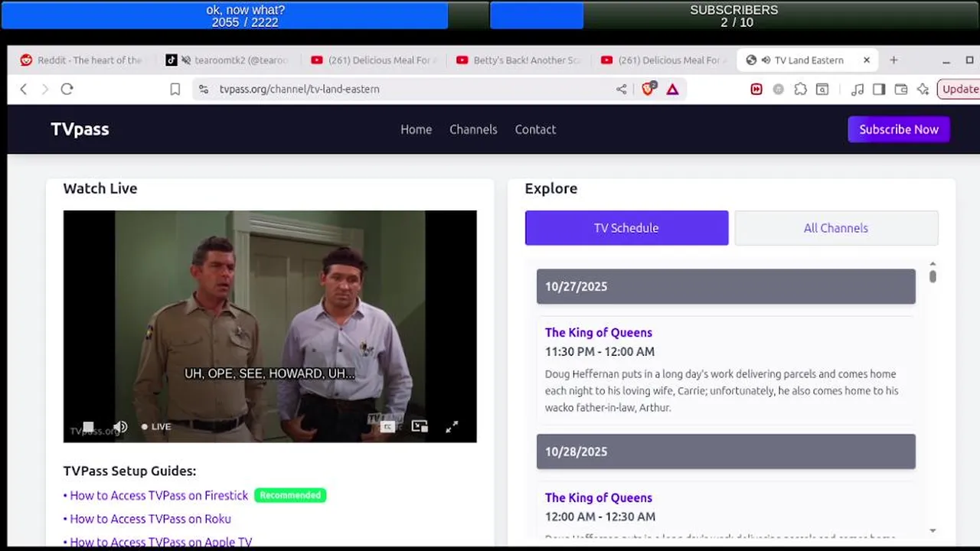Screen dimensions: 980x551
Task: Close the TV Land Eastern tab
Action: coord(867,60)
